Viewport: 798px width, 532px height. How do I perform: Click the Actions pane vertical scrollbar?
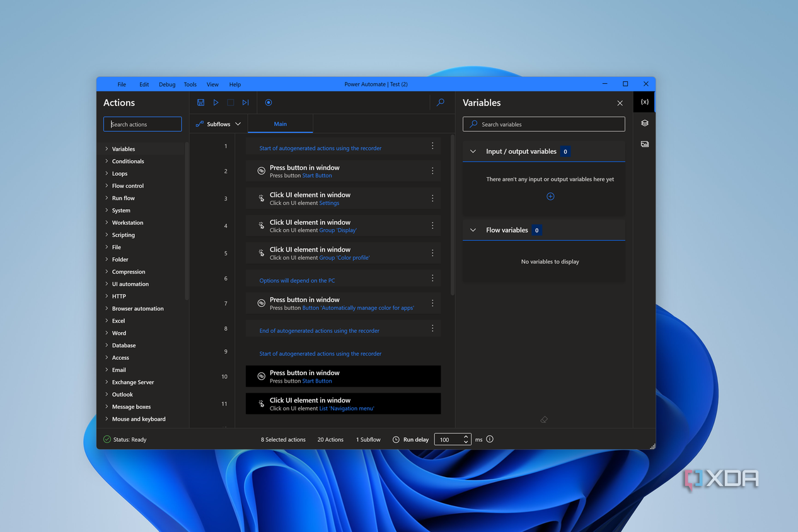[187, 221]
